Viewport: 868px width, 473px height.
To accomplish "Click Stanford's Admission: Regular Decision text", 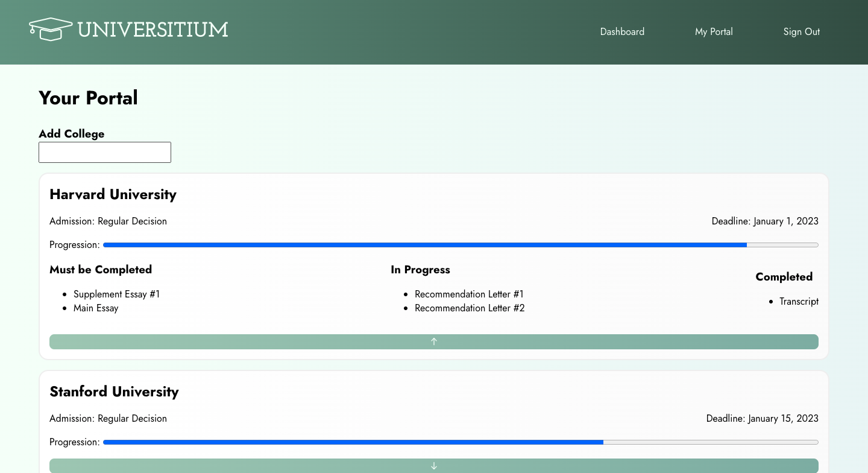I will tap(108, 419).
